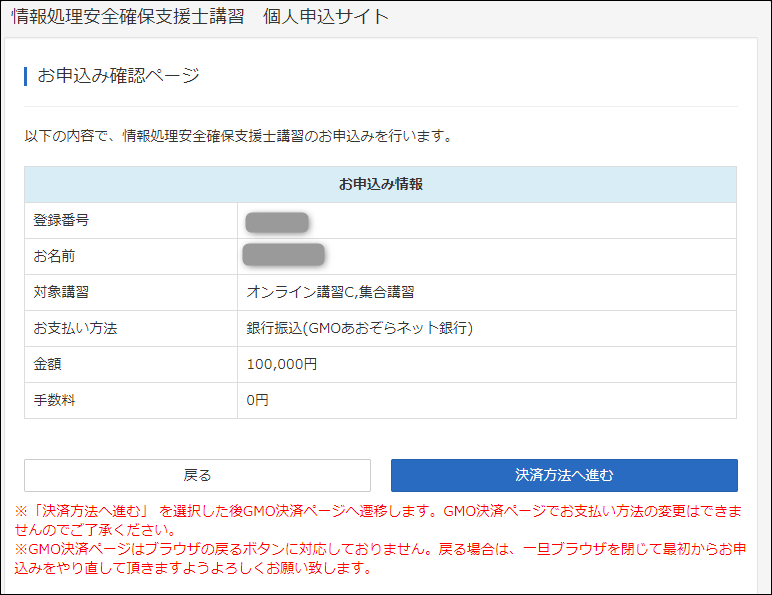
Task: Proceed with 決済方法へ進む button
Action: [x=564, y=475]
